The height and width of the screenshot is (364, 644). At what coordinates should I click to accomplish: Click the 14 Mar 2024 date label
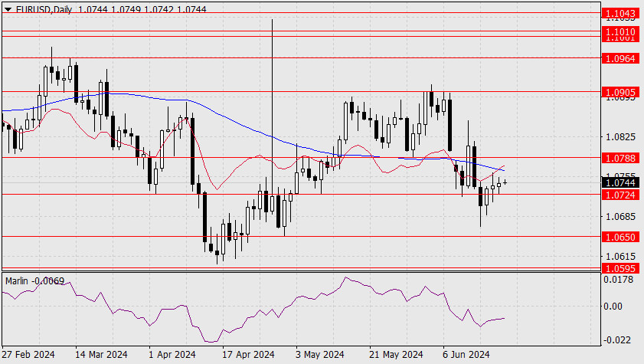pos(101,354)
